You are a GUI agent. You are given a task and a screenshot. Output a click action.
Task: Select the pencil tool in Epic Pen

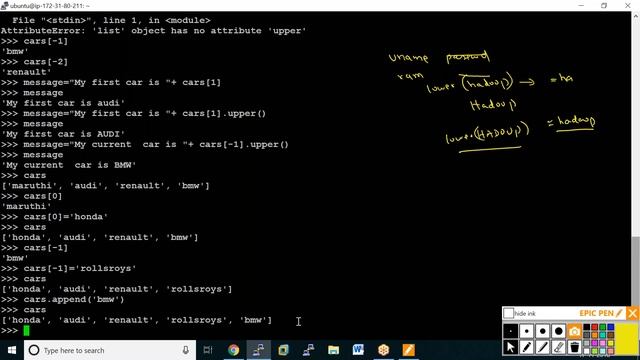[527, 347]
